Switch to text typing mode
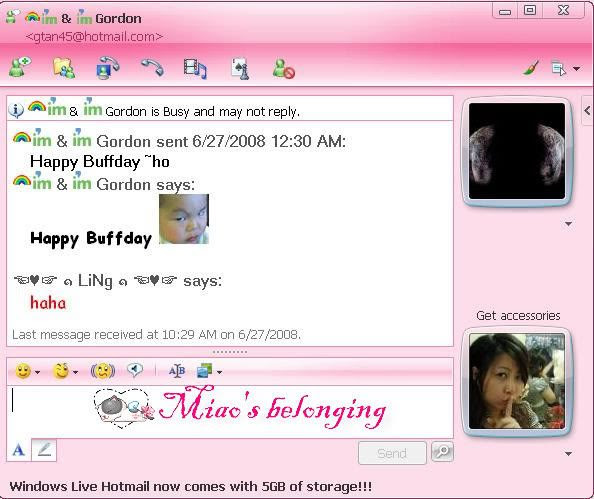594x499 pixels. click(19, 450)
